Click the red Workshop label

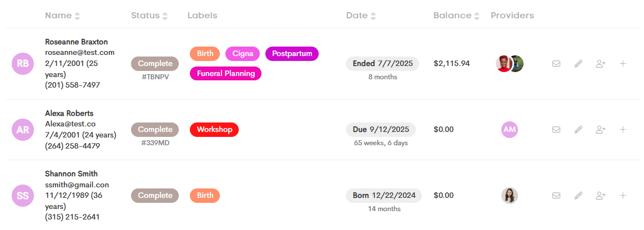[x=214, y=130]
